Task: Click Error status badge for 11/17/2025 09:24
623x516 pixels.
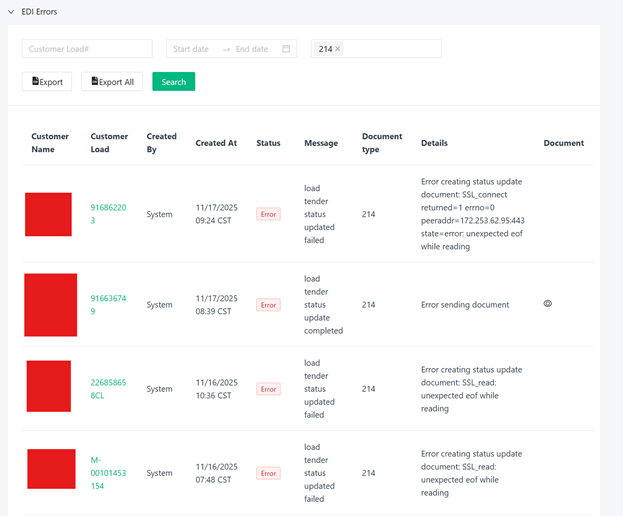Action: pos(268,214)
